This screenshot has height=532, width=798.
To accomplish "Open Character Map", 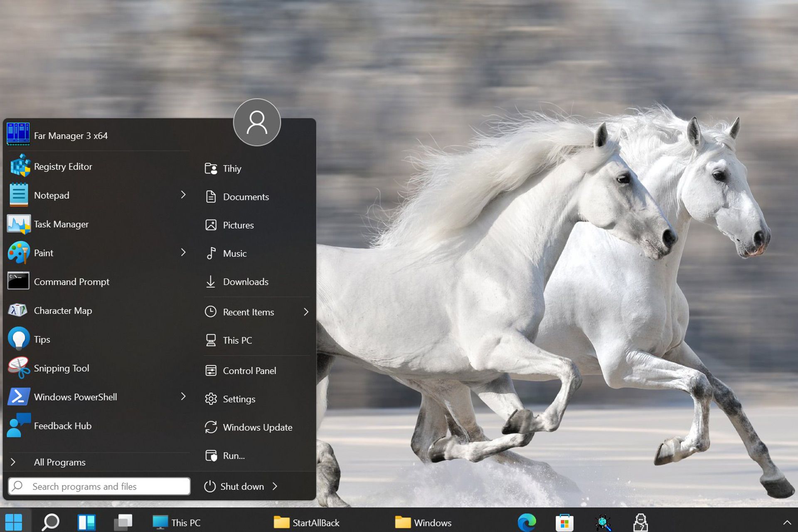I will 63,310.
